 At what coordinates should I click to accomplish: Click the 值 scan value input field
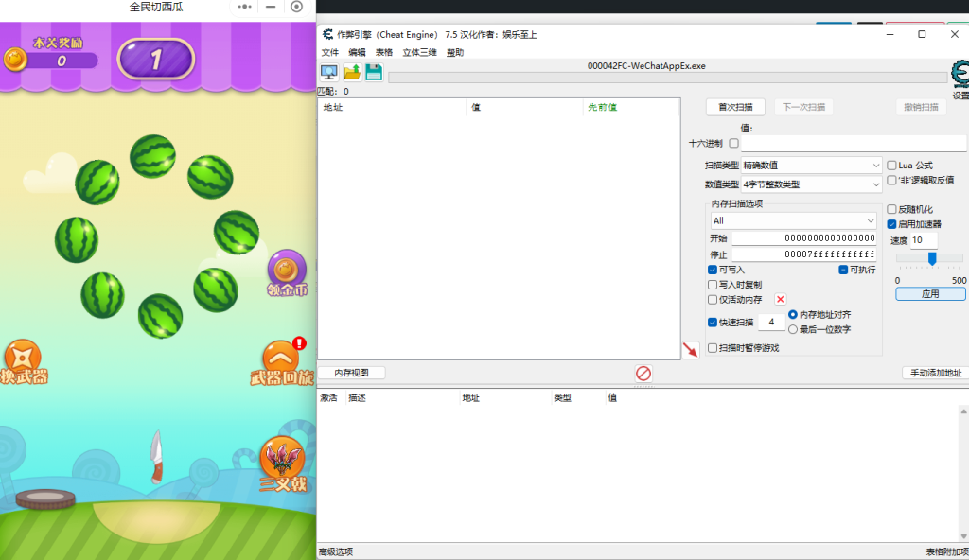tap(854, 144)
